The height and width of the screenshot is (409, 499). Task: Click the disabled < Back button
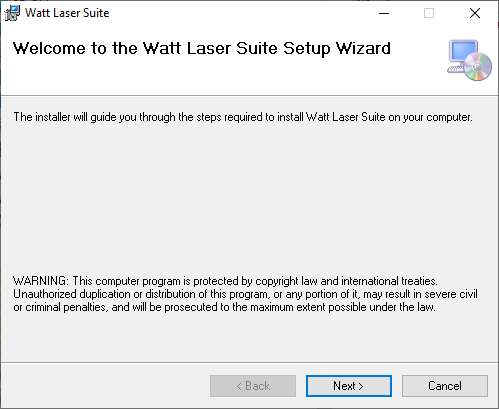253,386
